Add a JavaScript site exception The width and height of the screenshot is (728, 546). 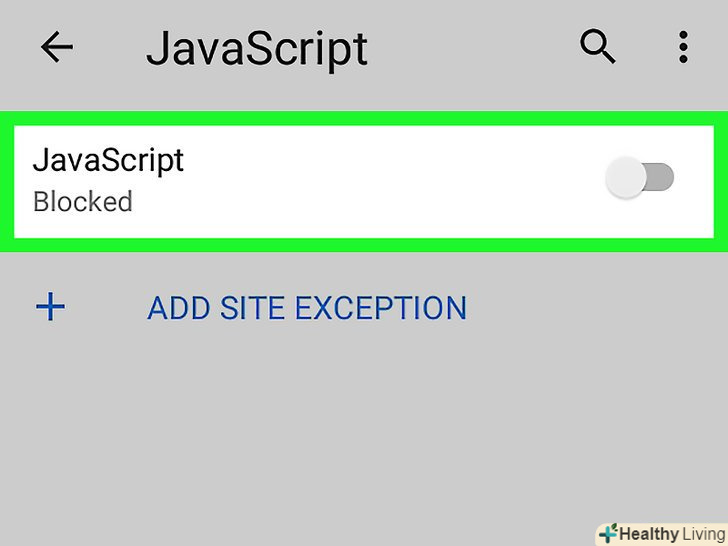307,308
